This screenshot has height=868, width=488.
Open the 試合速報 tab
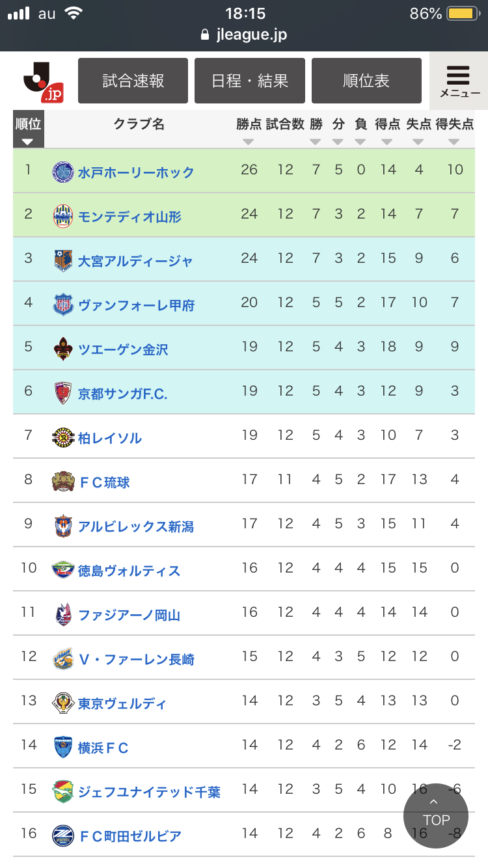tap(133, 81)
